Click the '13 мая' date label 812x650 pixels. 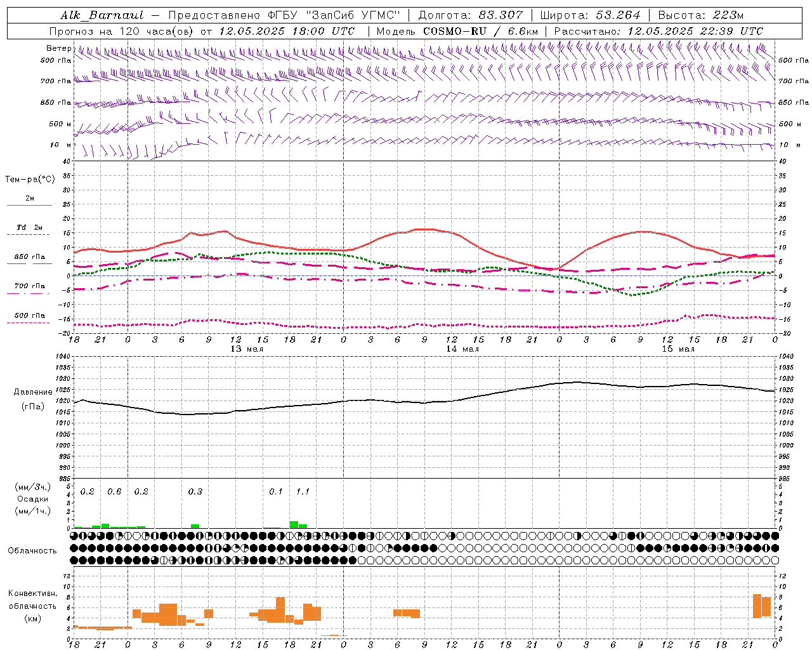click(246, 348)
